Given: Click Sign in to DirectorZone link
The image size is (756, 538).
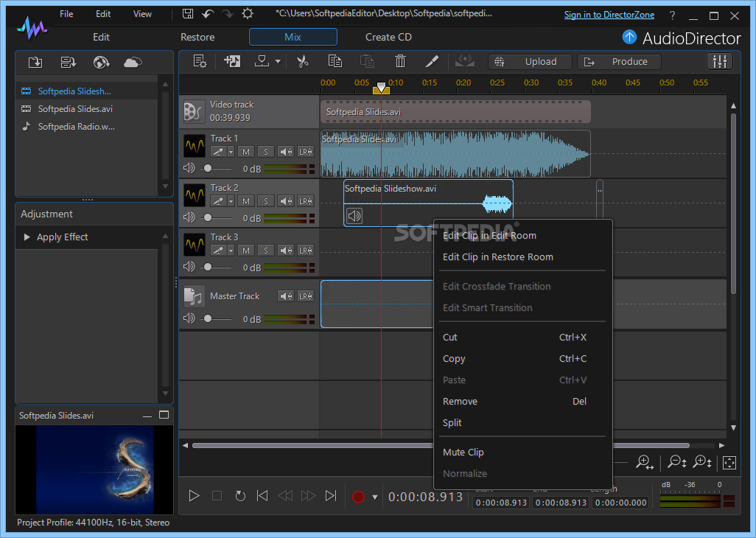Looking at the screenshot, I should click(609, 15).
